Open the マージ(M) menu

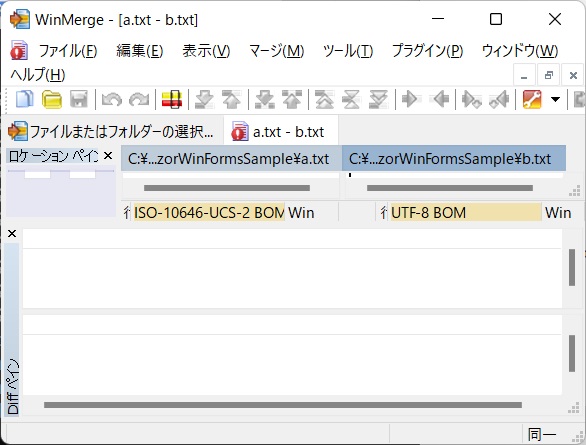pyautogui.click(x=277, y=51)
